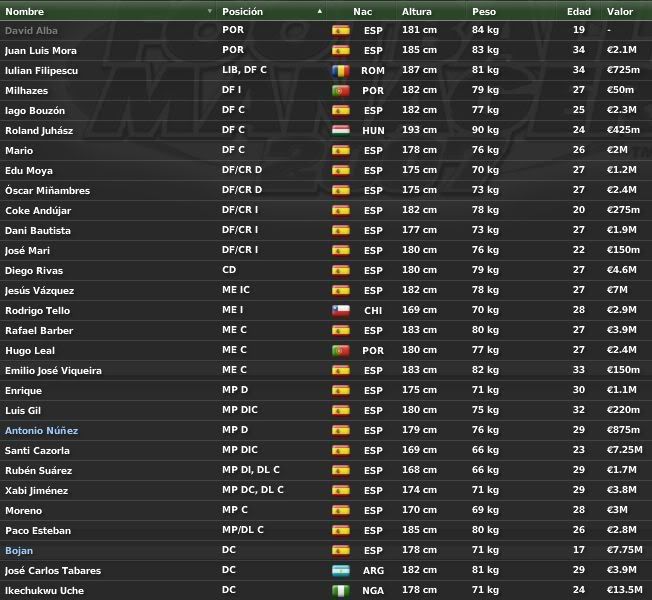Select the Ikechukwu Uche name
This screenshot has width=652, height=600.
coord(44,590)
